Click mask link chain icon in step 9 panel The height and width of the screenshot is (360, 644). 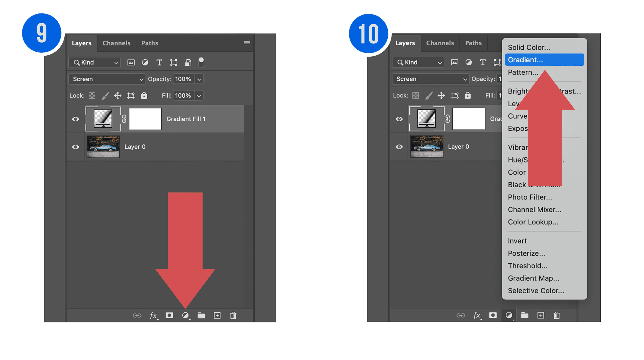click(124, 119)
